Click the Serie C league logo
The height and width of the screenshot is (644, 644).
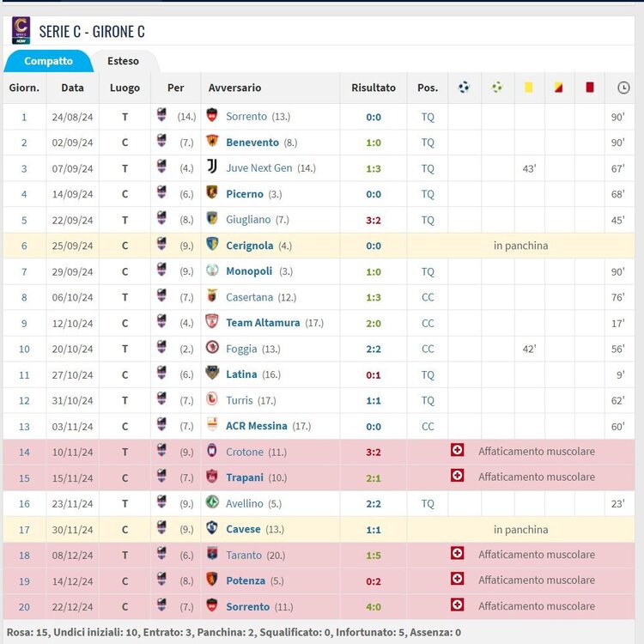pos(21,30)
